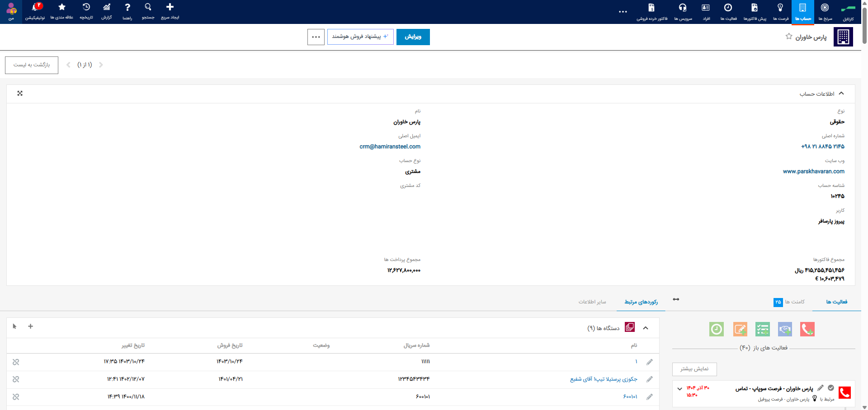Add a new meeting with handshake icon
The image size is (868, 410).
tap(785, 329)
